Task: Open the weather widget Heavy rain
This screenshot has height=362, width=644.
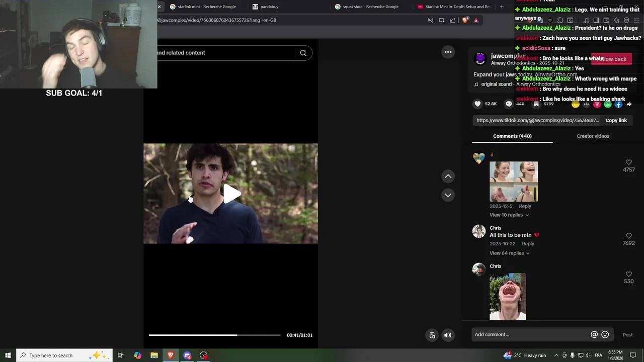Action: (525, 355)
